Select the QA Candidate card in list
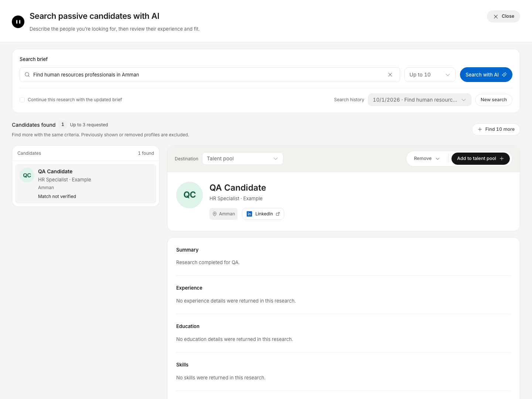The image size is (532, 399). pos(86,184)
